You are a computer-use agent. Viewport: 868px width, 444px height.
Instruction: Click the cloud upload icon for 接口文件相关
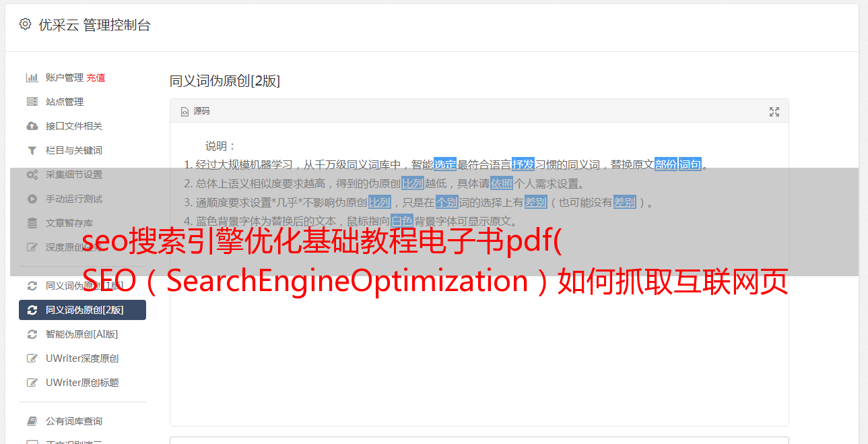tap(32, 126)
